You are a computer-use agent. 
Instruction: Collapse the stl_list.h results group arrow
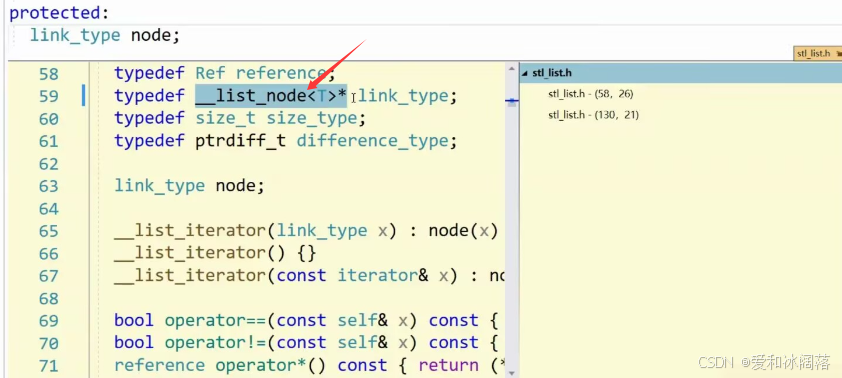point(525,73)
